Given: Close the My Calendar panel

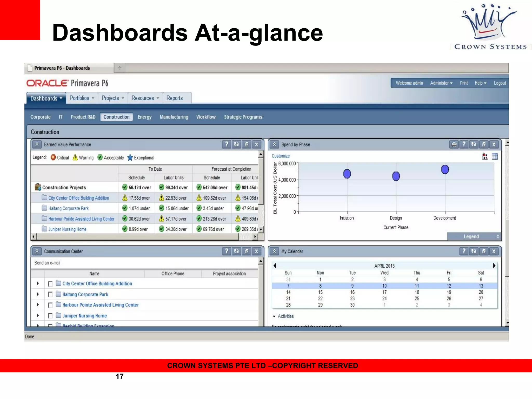Looking at the screenshot, I should [494, 251].
